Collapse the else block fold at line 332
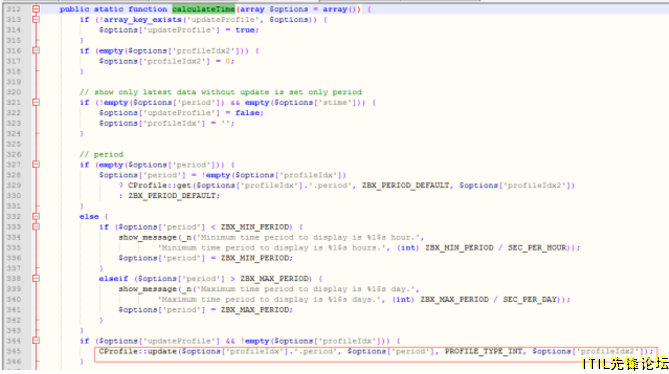Viewport: 669px width, 374px height. pyautogui.click(x=36, y=217)
